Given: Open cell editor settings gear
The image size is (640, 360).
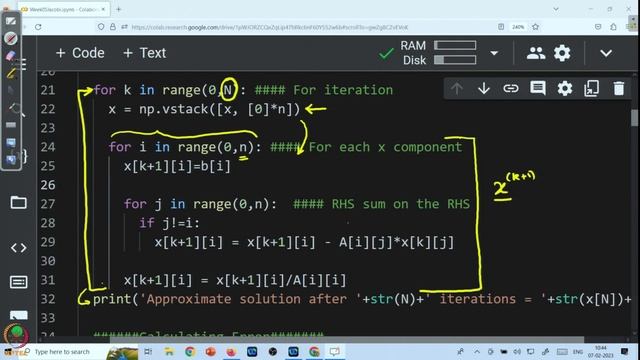Looking at the screenshot, I should (565, 88).
